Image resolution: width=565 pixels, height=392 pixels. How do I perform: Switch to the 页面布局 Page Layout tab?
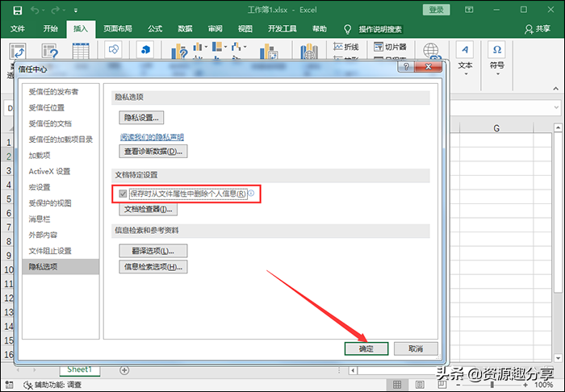click(118, 29)
